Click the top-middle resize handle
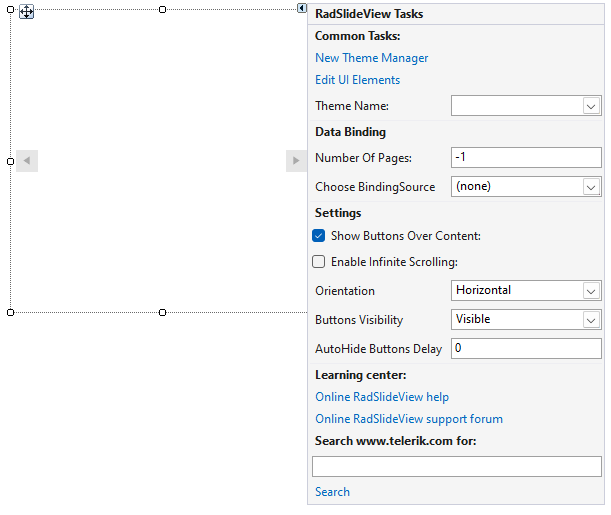 coord(162,9)
